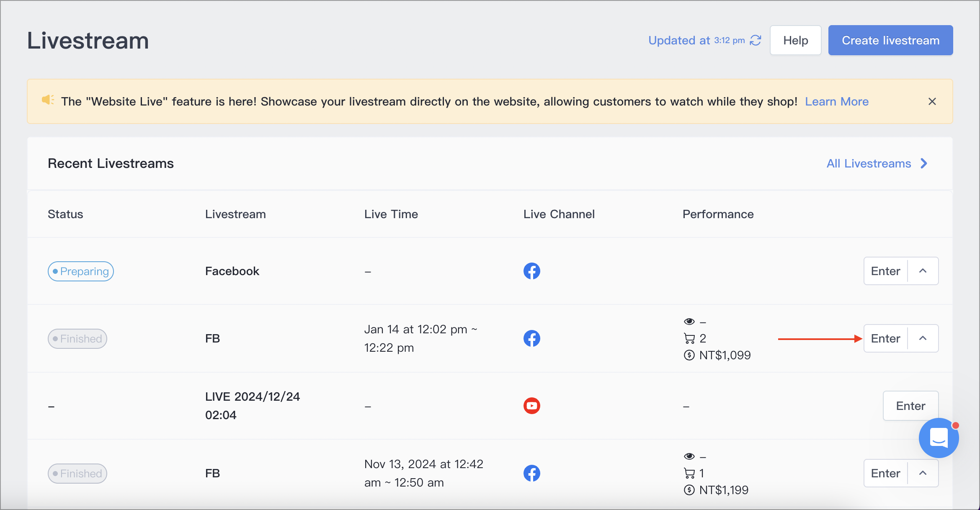
Task: Click the dollar icon beside NT$1,099
Action: point(689,355)
